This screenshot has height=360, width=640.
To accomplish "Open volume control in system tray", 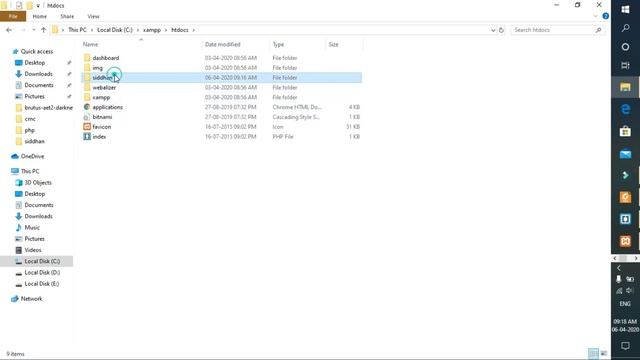I will pyautogui.click(x=630, y=291).
